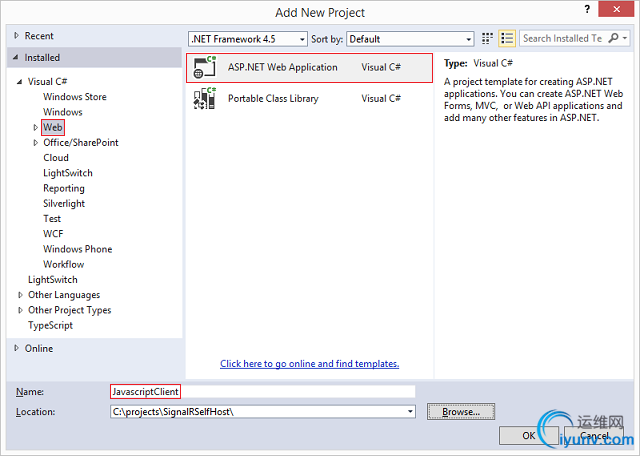Select the Visual C# tree label
640x456 pixels.
click(47, 82)
